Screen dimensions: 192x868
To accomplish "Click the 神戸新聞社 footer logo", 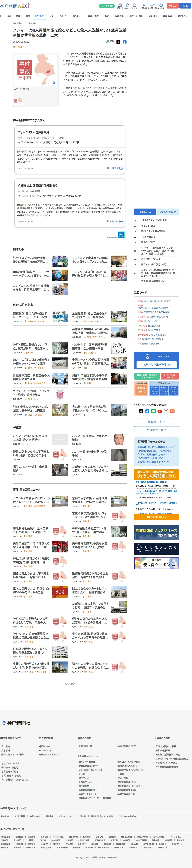I will coord(16,723).
